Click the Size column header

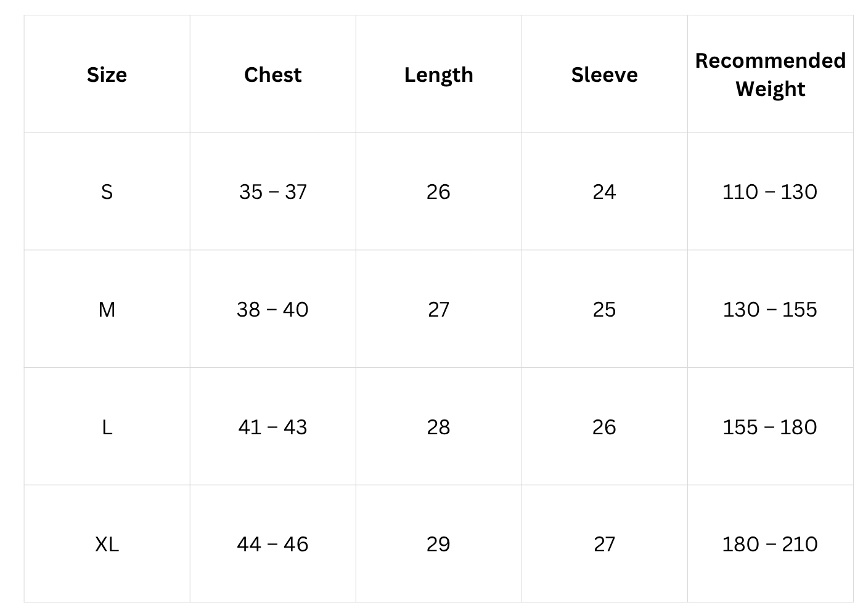107,75
